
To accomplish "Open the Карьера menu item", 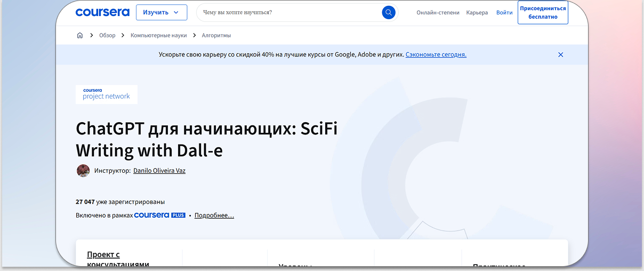I will click(477, 12).
